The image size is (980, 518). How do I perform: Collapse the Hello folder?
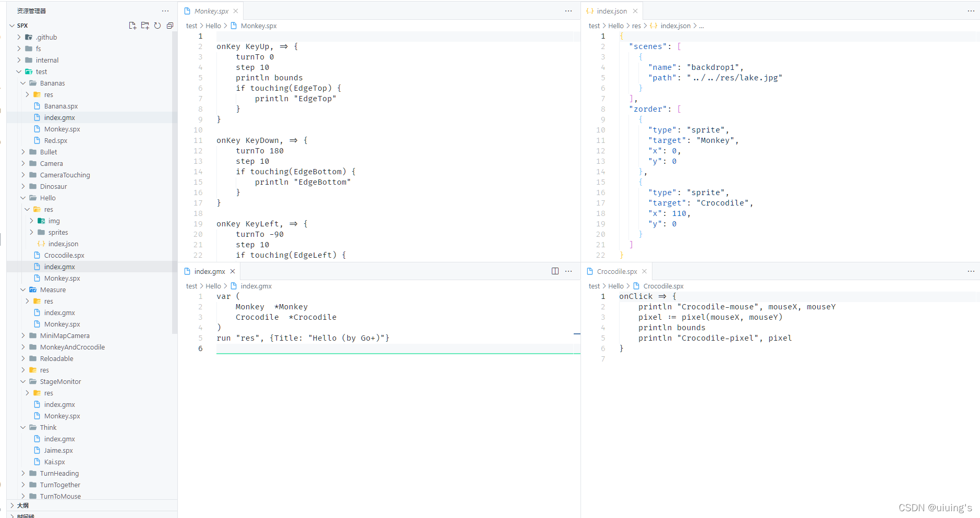23,198
